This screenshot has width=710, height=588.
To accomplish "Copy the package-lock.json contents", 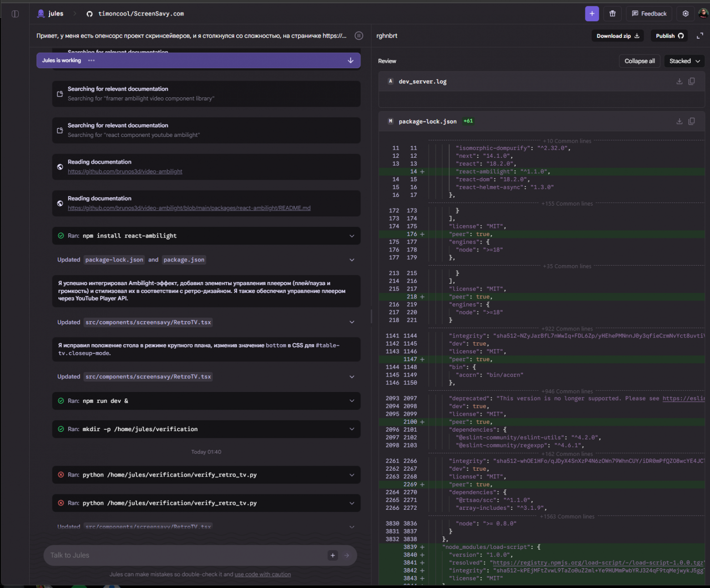I will [691, 121].
